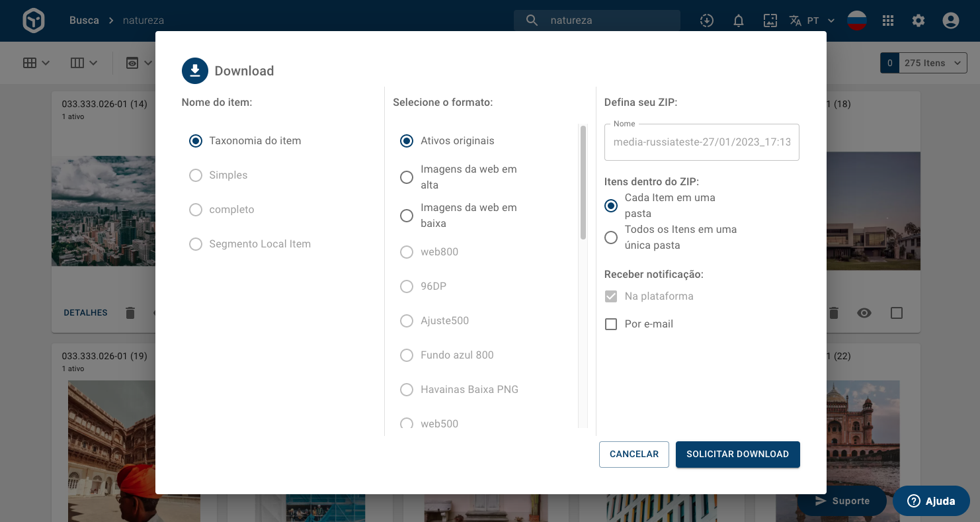Select the web500 format
The height and width of the screenshot is (522, 980).
click(x=407, y=424)
